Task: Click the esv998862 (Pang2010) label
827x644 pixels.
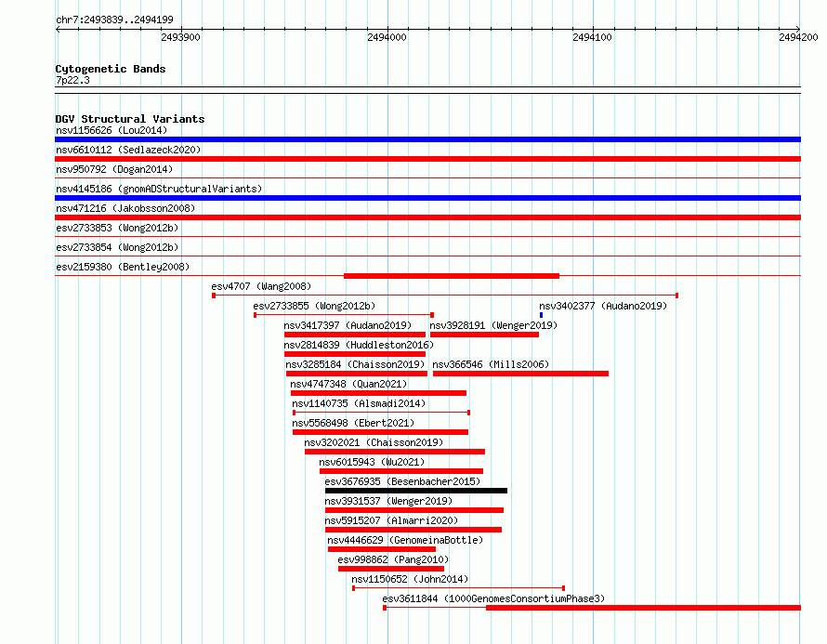Action: 393,559
